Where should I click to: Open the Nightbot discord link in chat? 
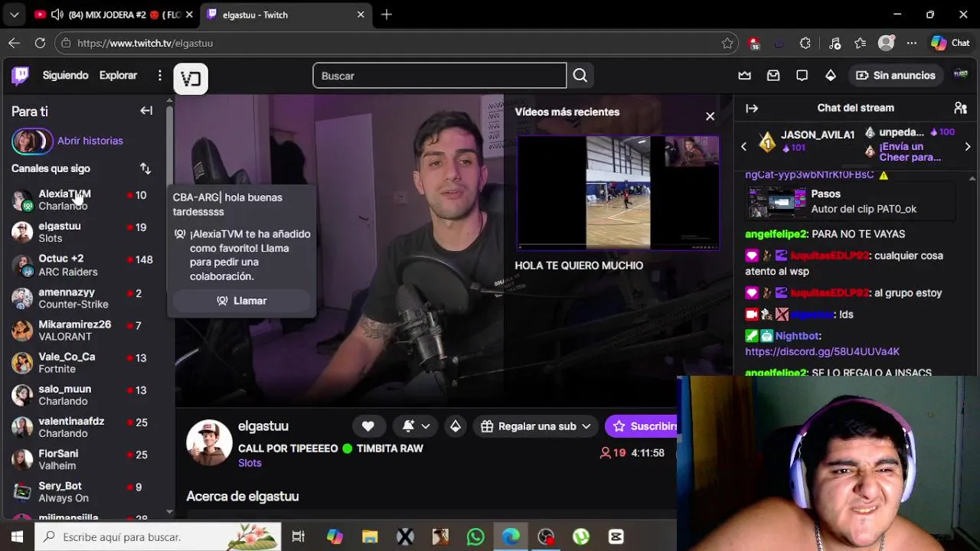822,351
